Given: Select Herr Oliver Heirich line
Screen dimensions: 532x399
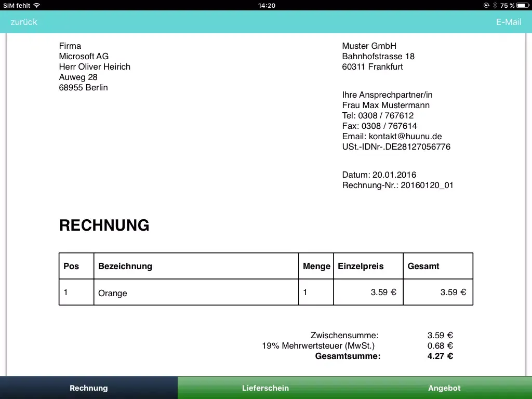Looking at the screenshot, I should pyautogui.click(x=95, y=66).
